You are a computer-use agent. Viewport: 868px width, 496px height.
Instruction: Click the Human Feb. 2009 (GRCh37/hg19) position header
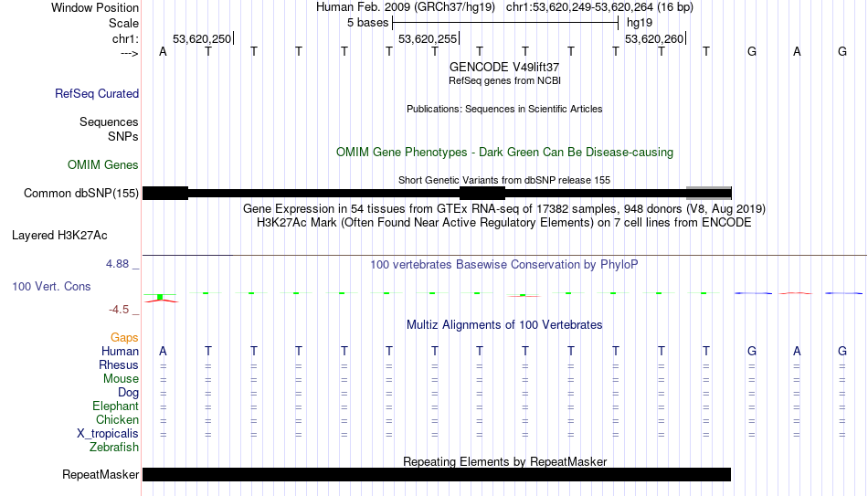407,7
